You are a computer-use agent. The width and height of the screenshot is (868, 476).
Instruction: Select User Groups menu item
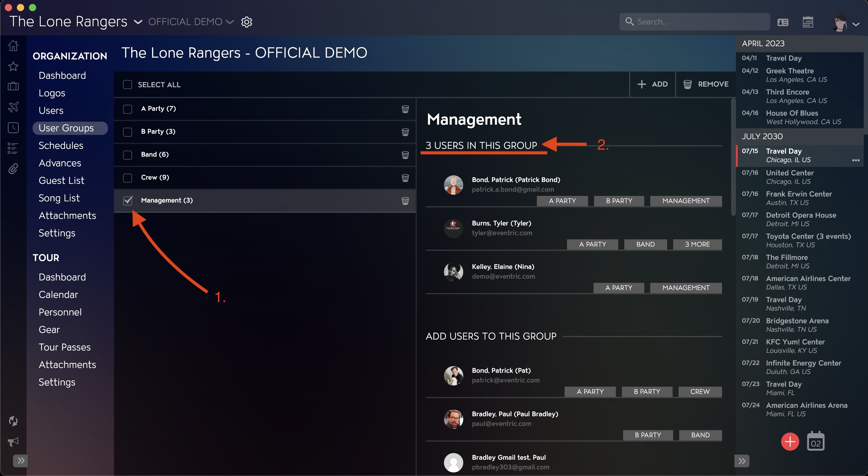coord(70,128)
